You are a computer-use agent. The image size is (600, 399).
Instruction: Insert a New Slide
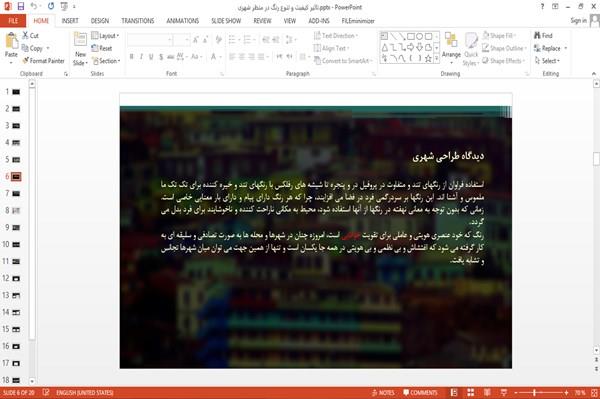point(80,49)
